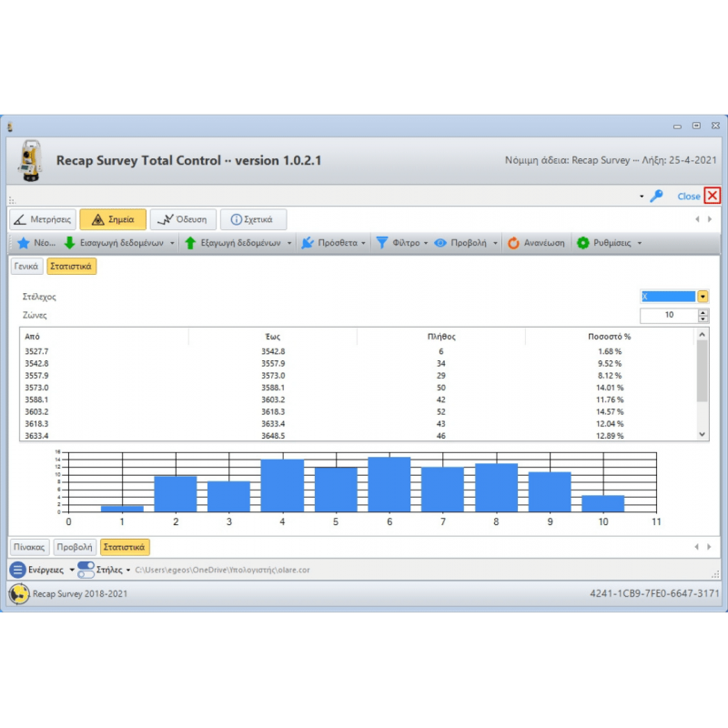Expand the Εισαγωγή δεδομένων dropdown arrow
Image resolution: width=728 pixels, height=728 pixels.
pos(172,244)
